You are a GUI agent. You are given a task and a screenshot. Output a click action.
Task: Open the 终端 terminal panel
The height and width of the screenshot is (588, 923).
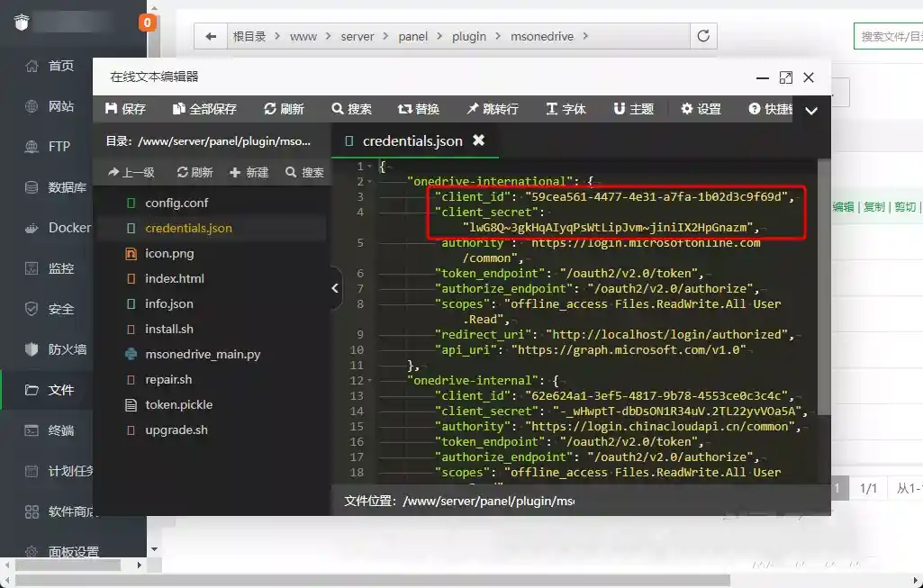coord(50,430)
